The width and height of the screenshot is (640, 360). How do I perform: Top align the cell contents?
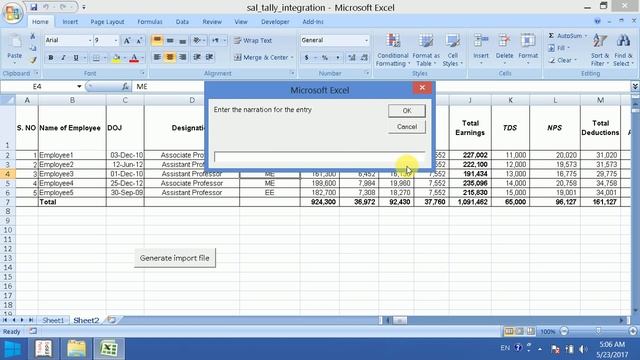pos(157,40)
